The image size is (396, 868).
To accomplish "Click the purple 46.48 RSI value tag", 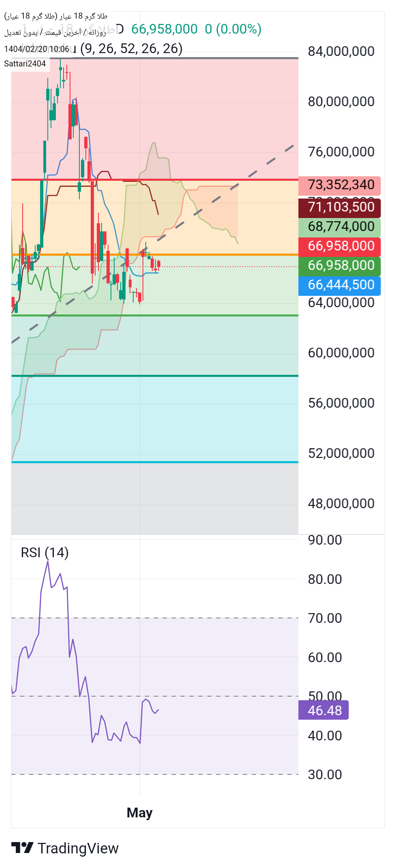I will [324, 710].
